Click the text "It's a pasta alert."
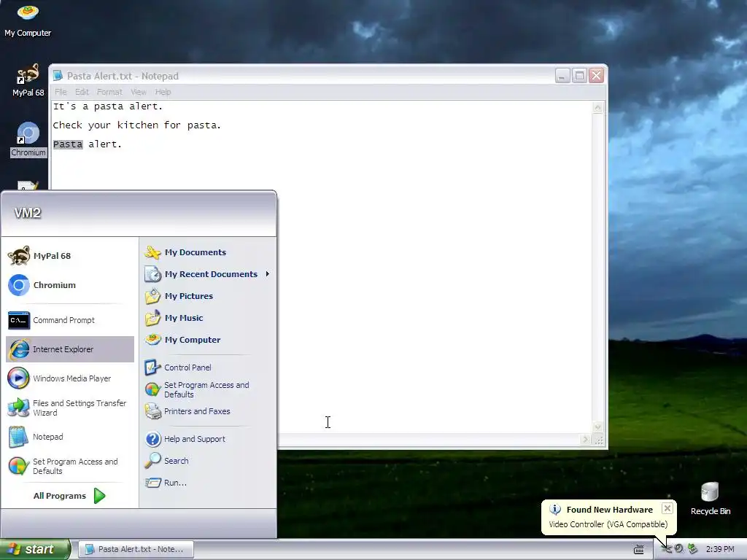 (108, 106)
